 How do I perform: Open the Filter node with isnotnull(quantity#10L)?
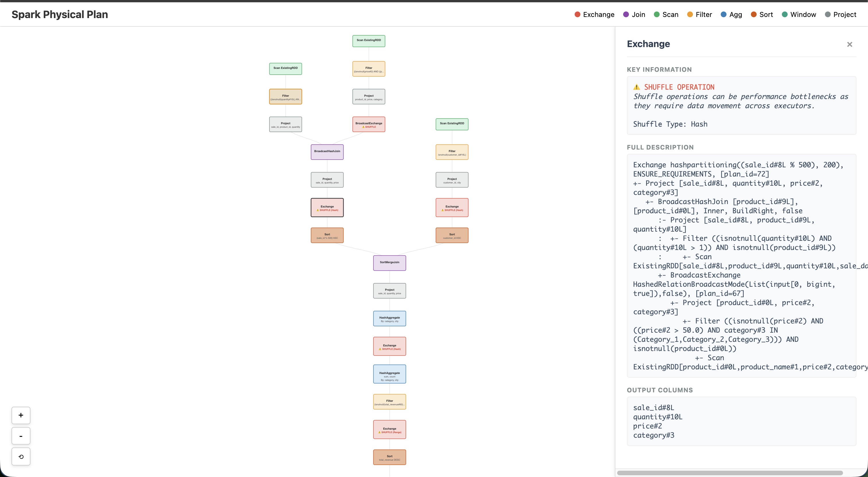pos(285,97)
